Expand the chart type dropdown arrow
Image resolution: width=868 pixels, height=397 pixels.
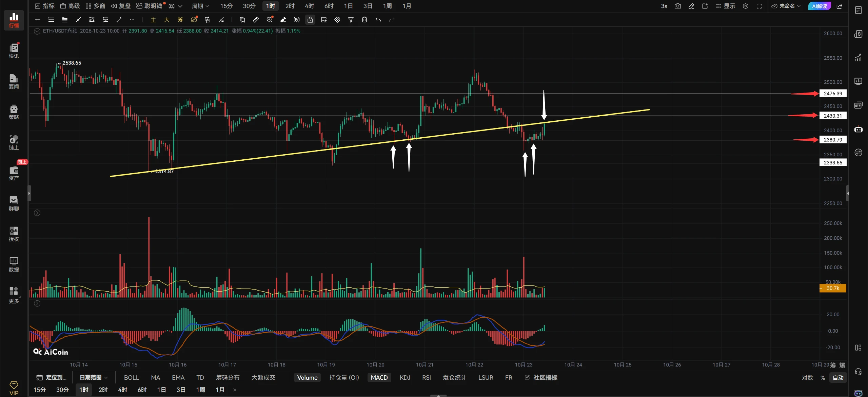pyautogui.click(x=180, y=6)
